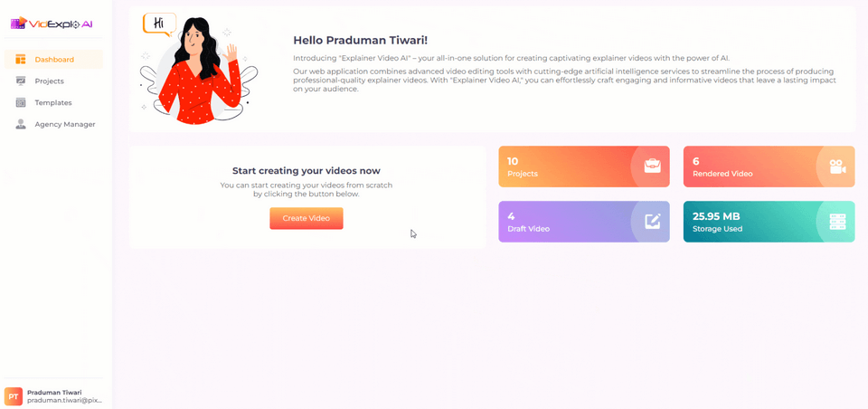Screen dimensions: 868x409
Task: Open Agency Manager from the sidebar
Action: 53,124
